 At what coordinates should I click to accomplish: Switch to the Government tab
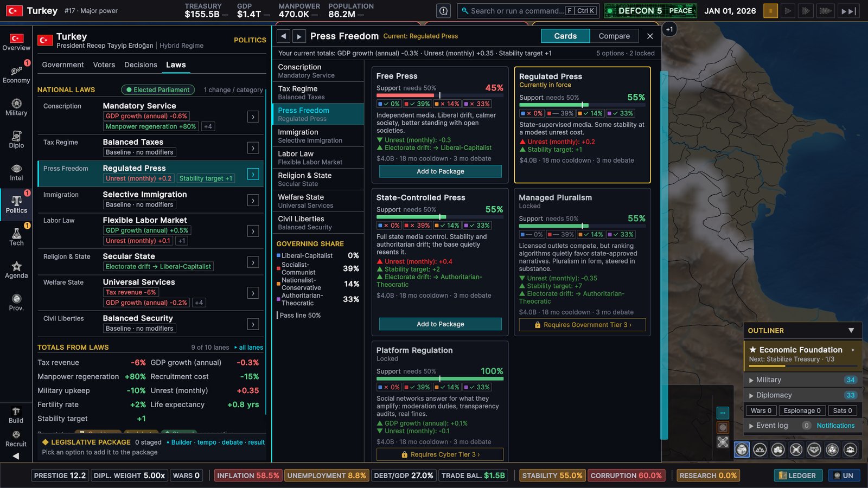pyautogui.click(x=63, y=65)
